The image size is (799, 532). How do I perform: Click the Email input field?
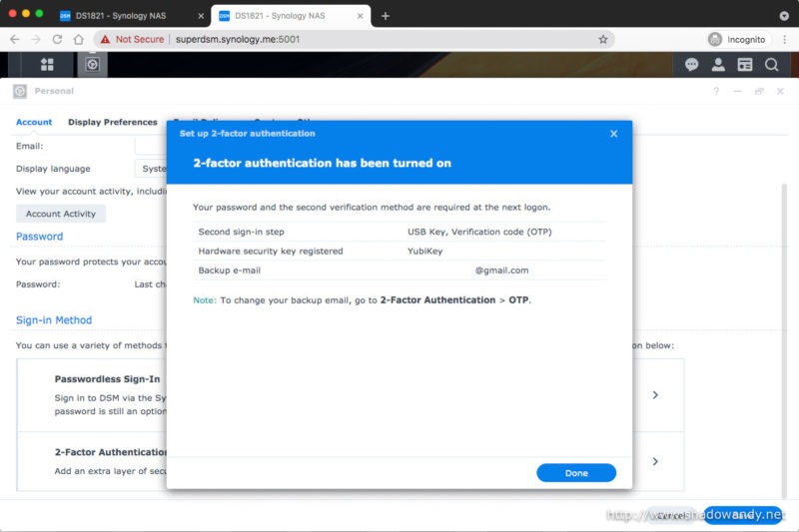pyautogui.click(x=151, y=146)
